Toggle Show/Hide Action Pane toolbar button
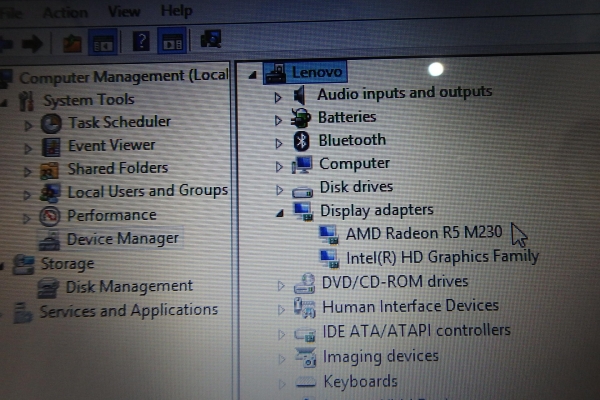The image size is (600, 400). (x=172, y=41)
